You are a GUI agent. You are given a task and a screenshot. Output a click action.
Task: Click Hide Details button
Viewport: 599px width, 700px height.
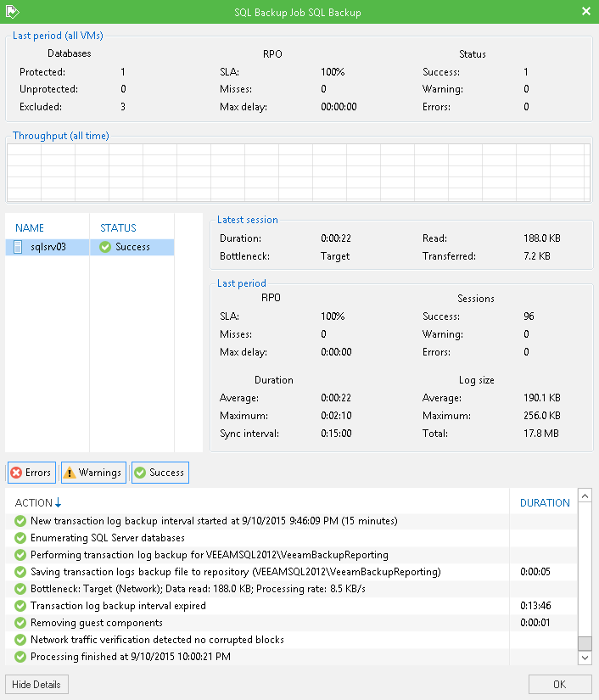(x=36, y=685)
